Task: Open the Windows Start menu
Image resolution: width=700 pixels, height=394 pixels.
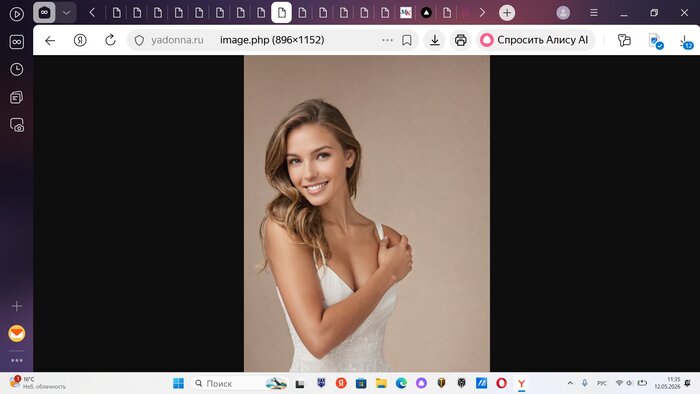Action: click(x=178, y=383)
